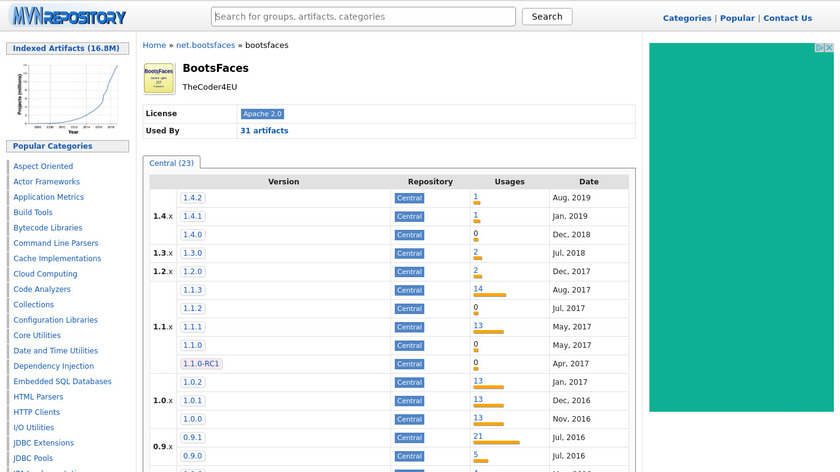This screenshot has height=472, width=840.
Task: Open Popular in the top navigation
Action: tap(737, 18)
